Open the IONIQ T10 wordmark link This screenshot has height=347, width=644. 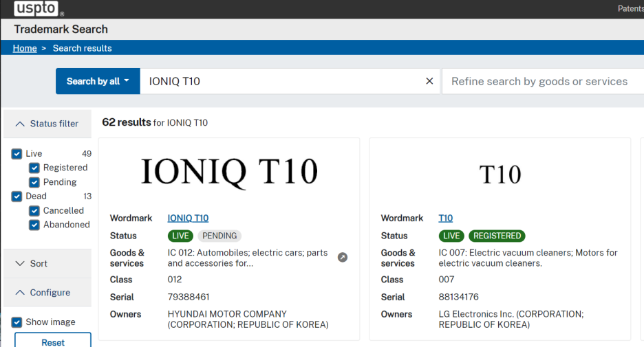coord(188,219)
